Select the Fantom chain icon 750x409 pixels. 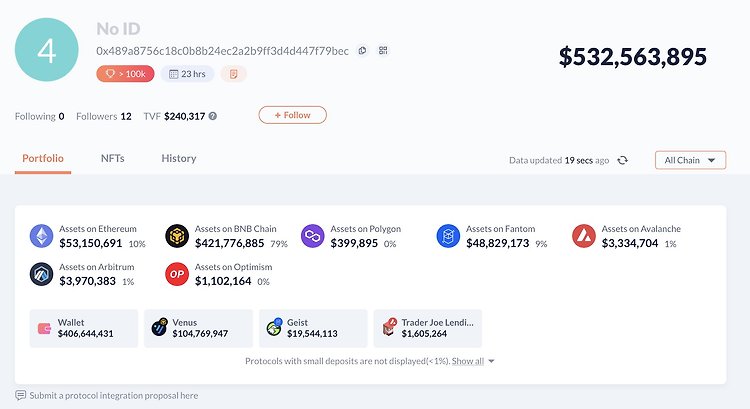tap(448, 236)
